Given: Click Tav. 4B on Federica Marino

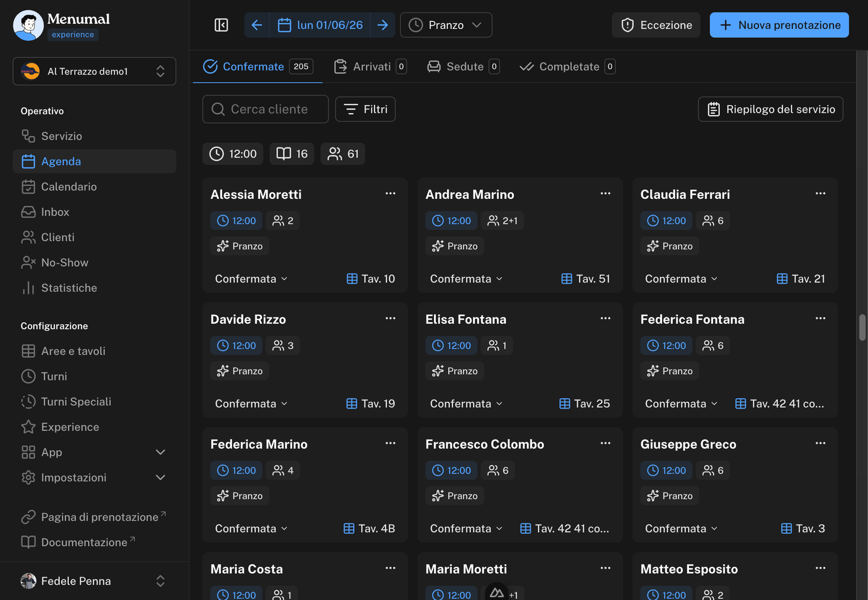Looking at the screenshot, I should click(x=369, y=528).
